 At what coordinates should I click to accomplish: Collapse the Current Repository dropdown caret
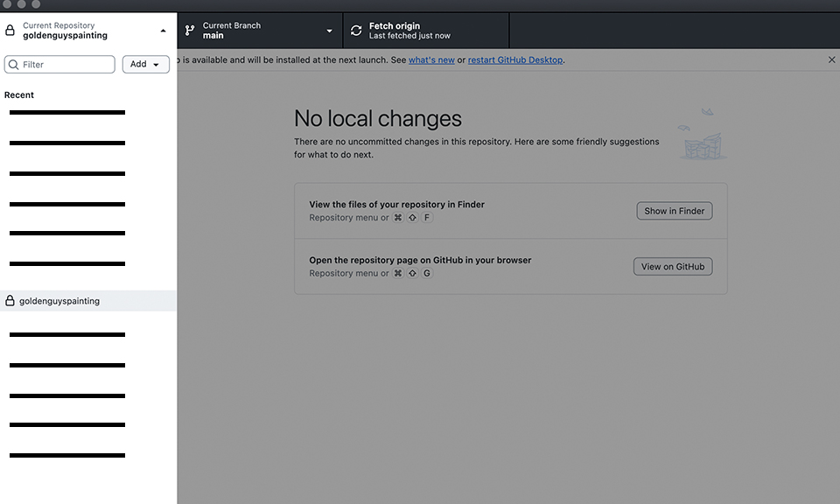[163, 31]
